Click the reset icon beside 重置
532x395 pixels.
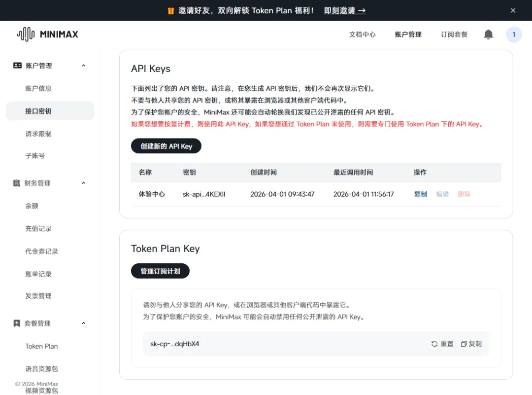click(x=434, y=344)
